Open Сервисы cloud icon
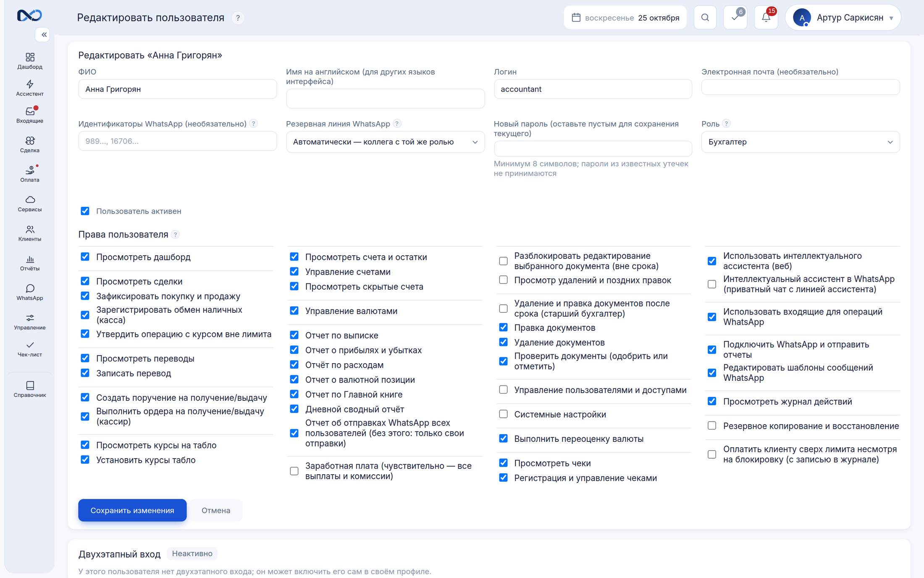 pos(30,203)
